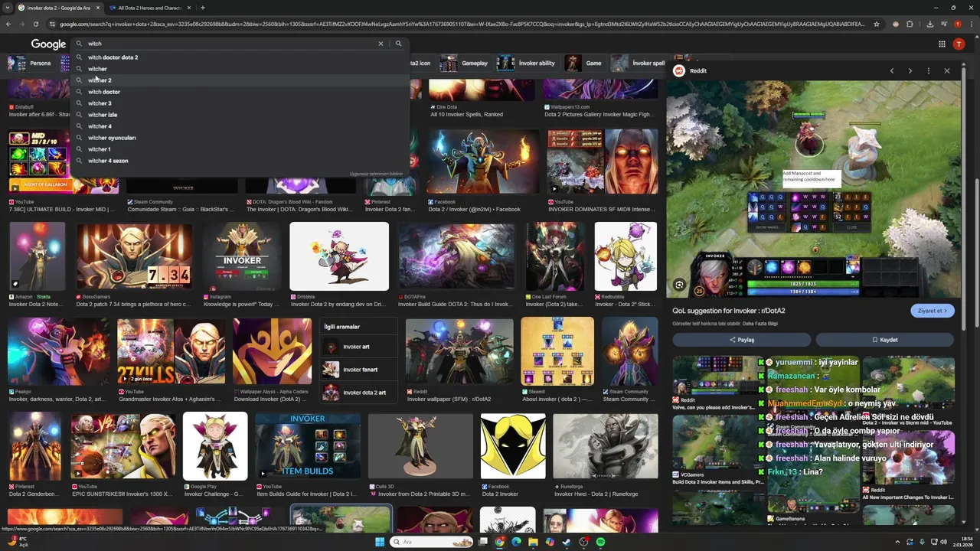The image size is (980, 551).
Task: Clear the search box text with the X icon
Action: tap(381, 44)
